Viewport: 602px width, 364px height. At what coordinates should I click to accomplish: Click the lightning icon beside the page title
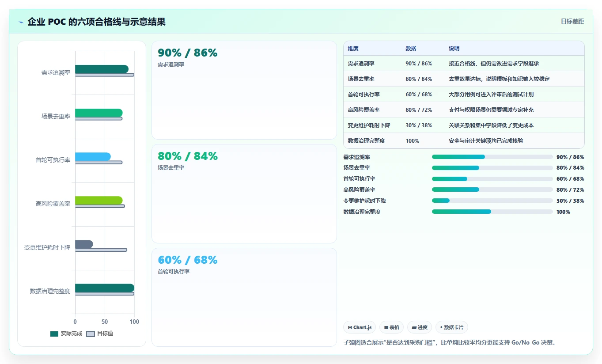pos(21,22)
